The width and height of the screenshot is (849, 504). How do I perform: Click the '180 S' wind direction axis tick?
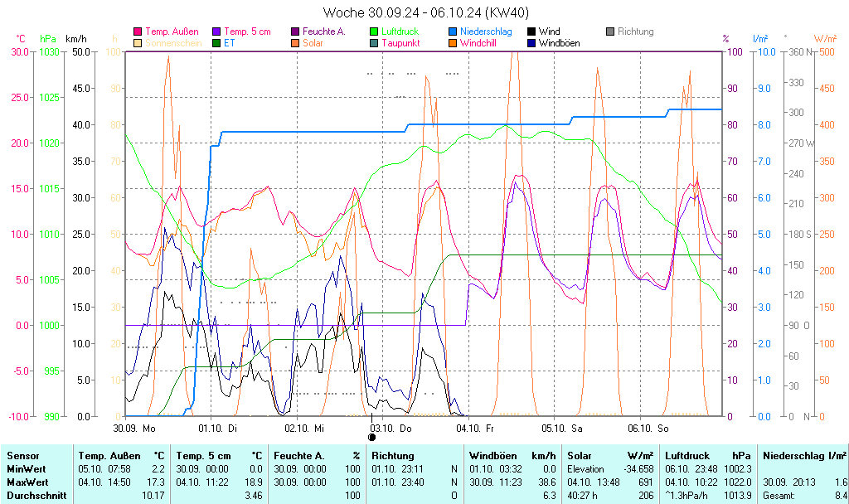800,234
